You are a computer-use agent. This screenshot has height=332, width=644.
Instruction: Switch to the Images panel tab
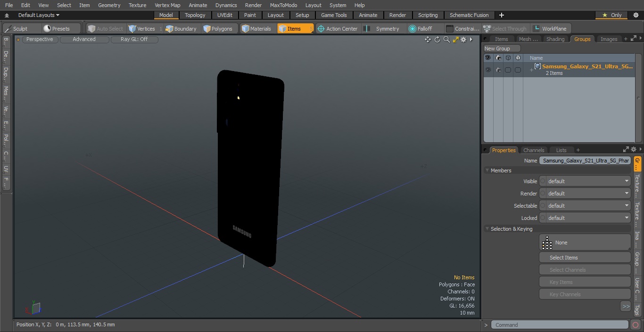pyautogui.click(x=609, y=39)
